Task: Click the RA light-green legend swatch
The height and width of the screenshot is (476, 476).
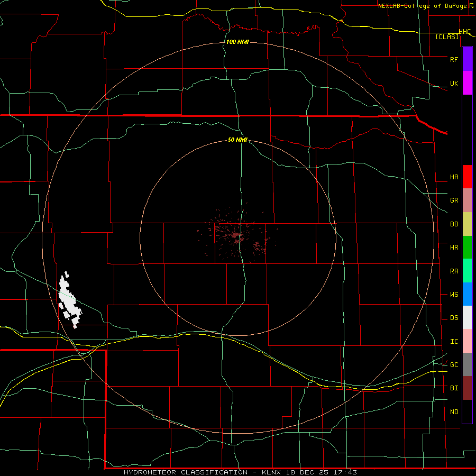Action: [x=467, y=271]
